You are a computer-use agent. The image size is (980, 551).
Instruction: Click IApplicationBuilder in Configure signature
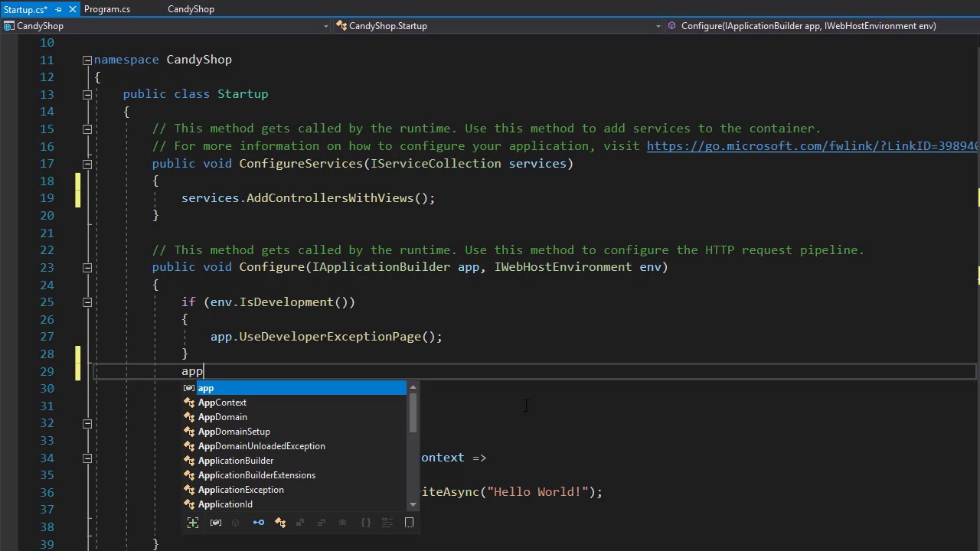click(381, 267)
